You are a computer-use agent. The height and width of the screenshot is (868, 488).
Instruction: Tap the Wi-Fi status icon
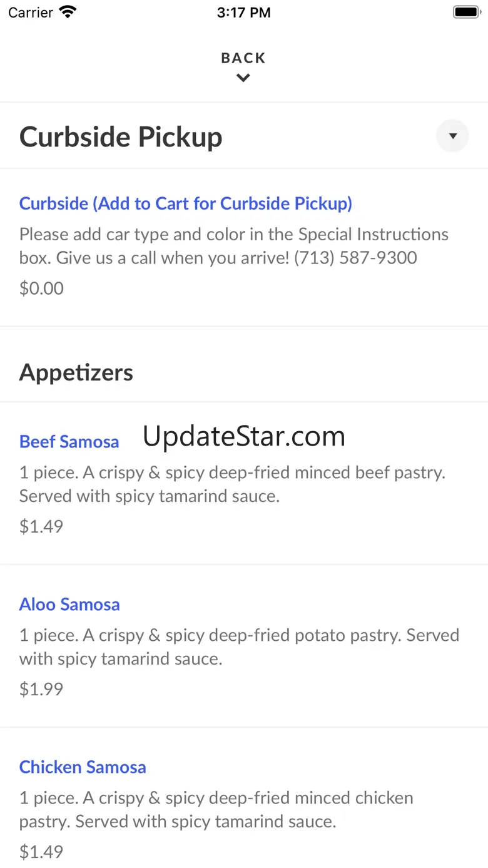(x=68, y=12)
